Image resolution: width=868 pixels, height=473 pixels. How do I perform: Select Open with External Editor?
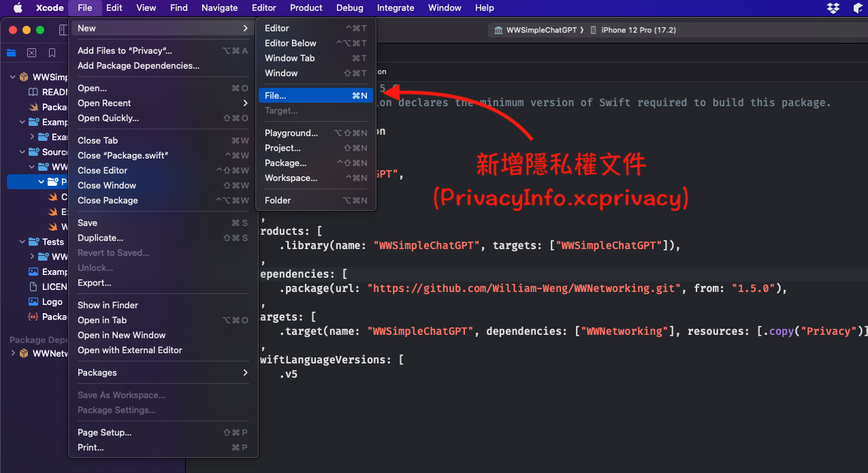163,350
